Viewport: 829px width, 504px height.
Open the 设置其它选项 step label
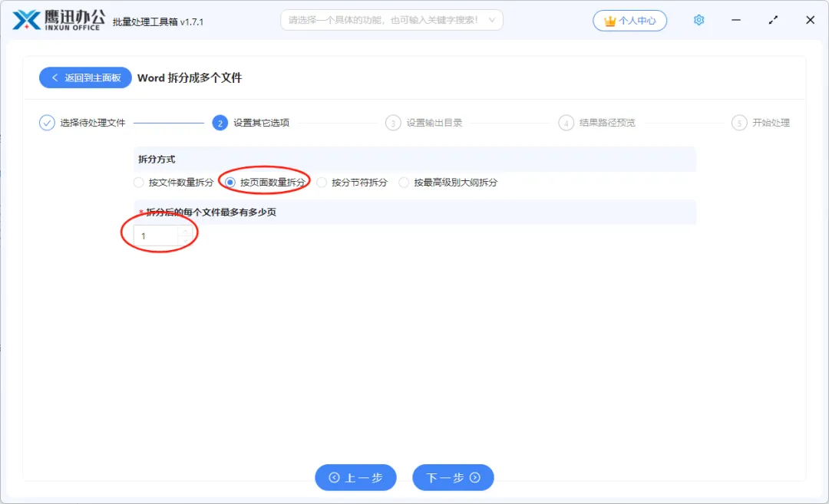(x=261, y=123)
